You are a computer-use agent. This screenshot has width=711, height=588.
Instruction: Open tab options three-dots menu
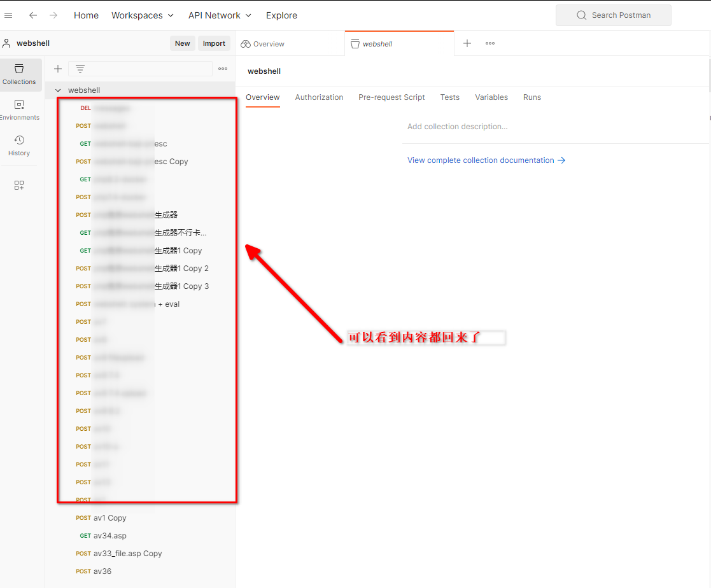click(x=490, y=43)
